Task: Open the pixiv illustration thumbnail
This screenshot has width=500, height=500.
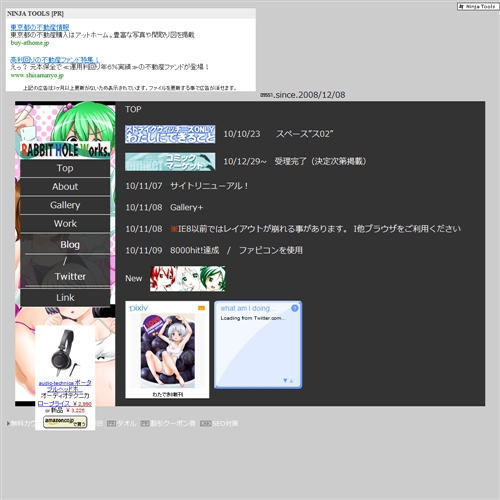Action: coord(168,350)
